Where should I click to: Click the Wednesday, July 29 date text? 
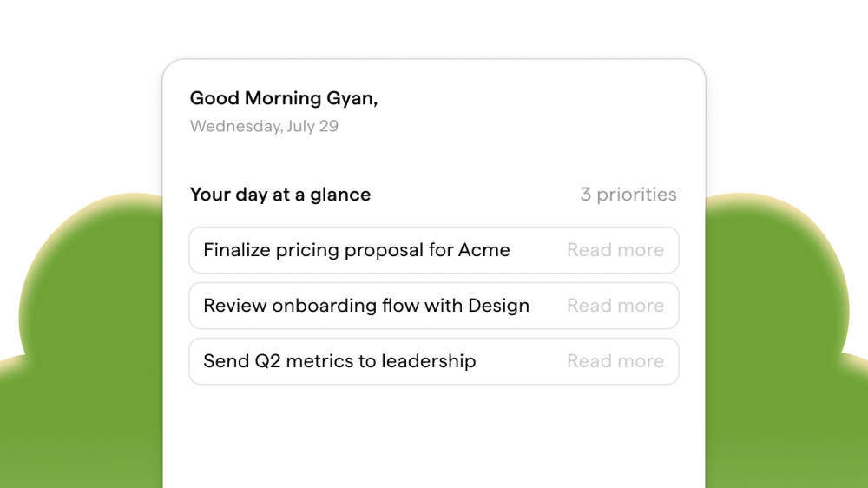point(264,126)
